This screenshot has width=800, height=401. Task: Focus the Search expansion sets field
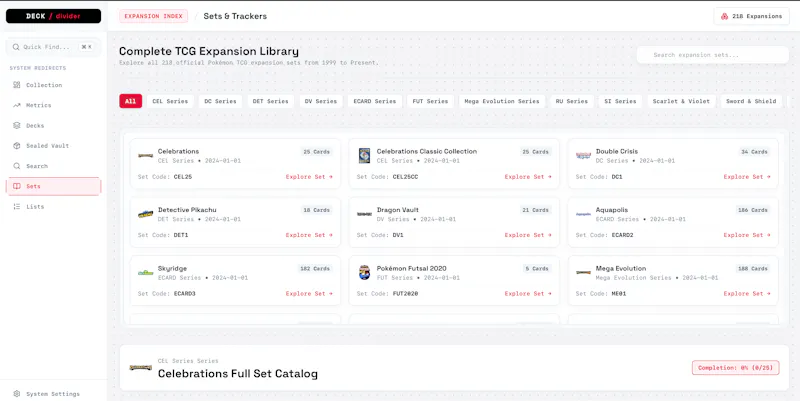(713, 55)
